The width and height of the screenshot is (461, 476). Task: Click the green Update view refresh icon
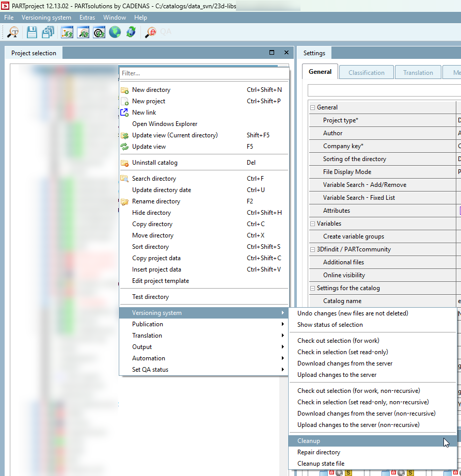coord(125,147)
